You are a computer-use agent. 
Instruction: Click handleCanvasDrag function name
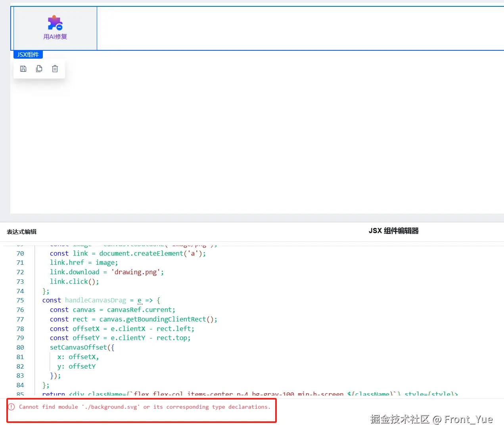coord(96,300)
